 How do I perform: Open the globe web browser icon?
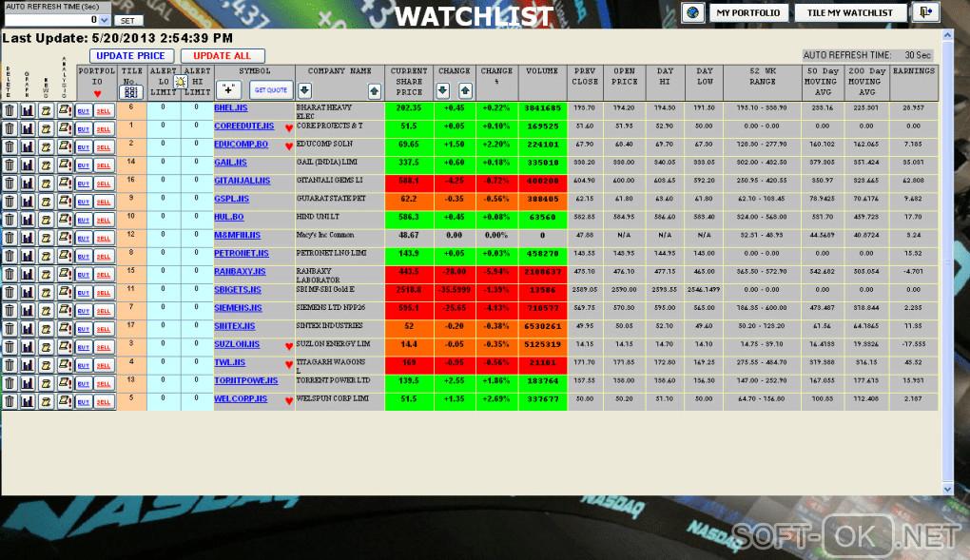pos(693,12)
